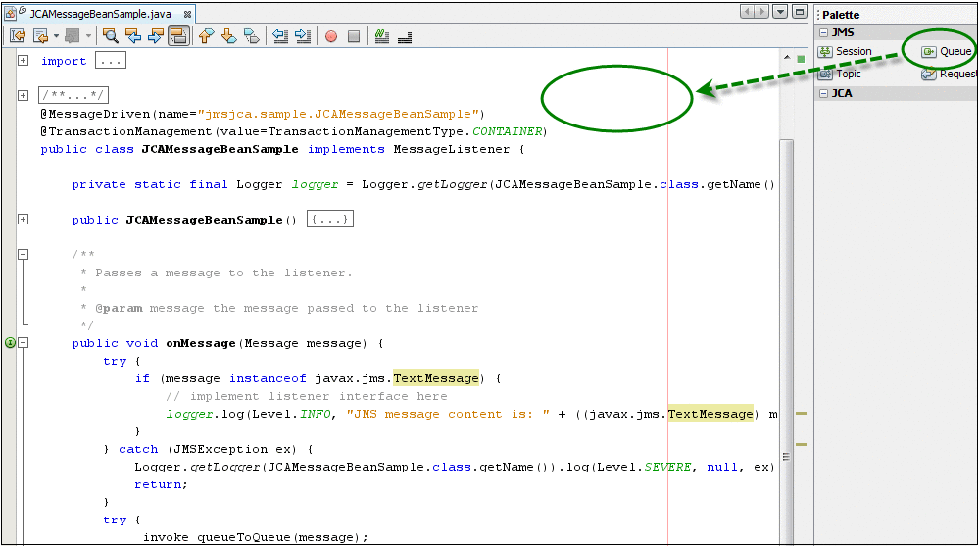Screen dimensions: 980x547
Task: Select the Topic palette item
Action: coord(840,74)
